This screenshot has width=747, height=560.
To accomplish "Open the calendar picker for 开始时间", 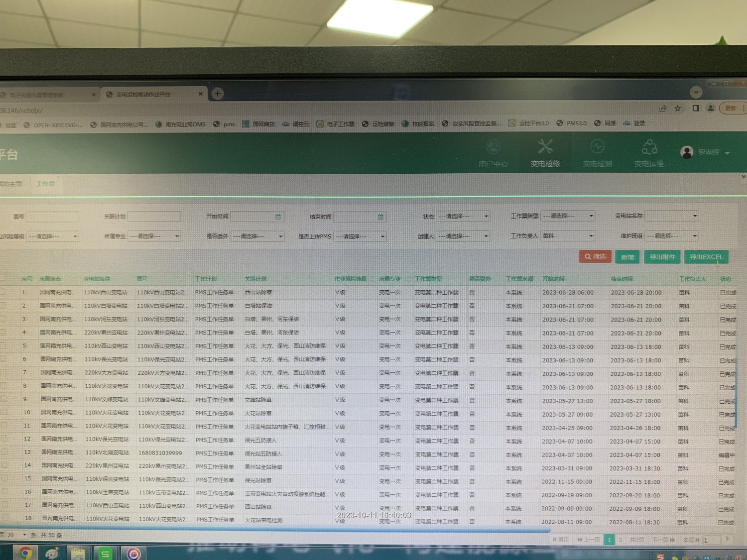I will coord(278,217).
